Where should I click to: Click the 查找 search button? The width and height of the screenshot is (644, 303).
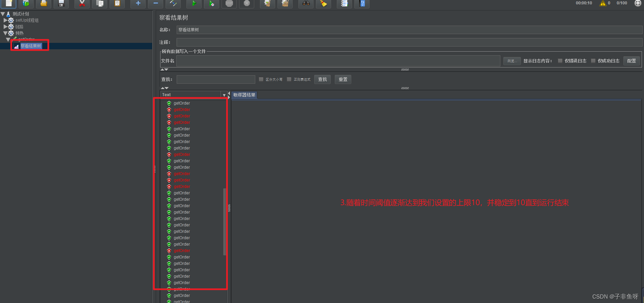coord(323,79)
